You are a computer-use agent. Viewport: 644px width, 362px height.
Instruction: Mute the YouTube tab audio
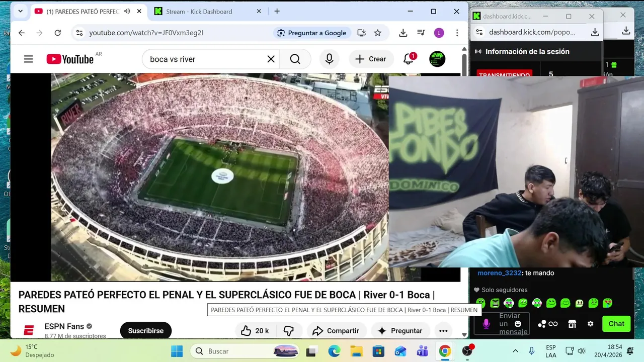pyautogui.click(x=127, y=12)
